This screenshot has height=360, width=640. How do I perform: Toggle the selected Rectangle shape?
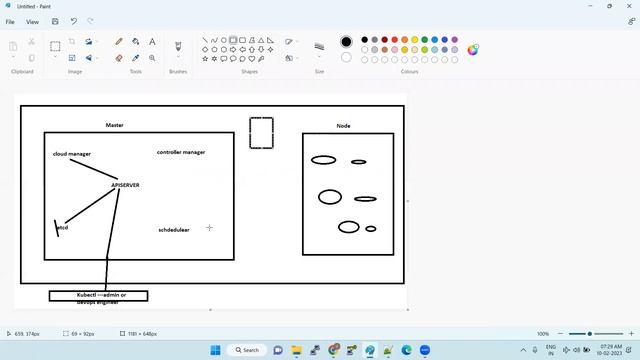233,40
